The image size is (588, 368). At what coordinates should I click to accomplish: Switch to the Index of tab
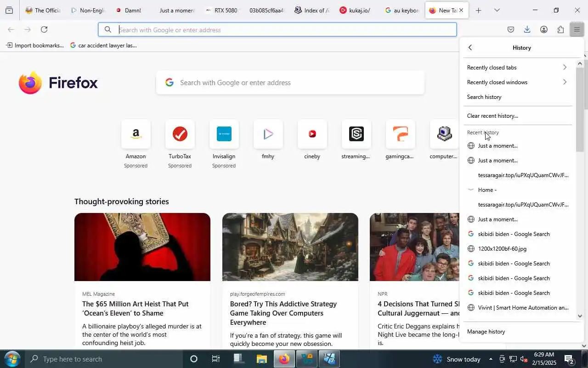pyautogui.click(x=312, y=10)
